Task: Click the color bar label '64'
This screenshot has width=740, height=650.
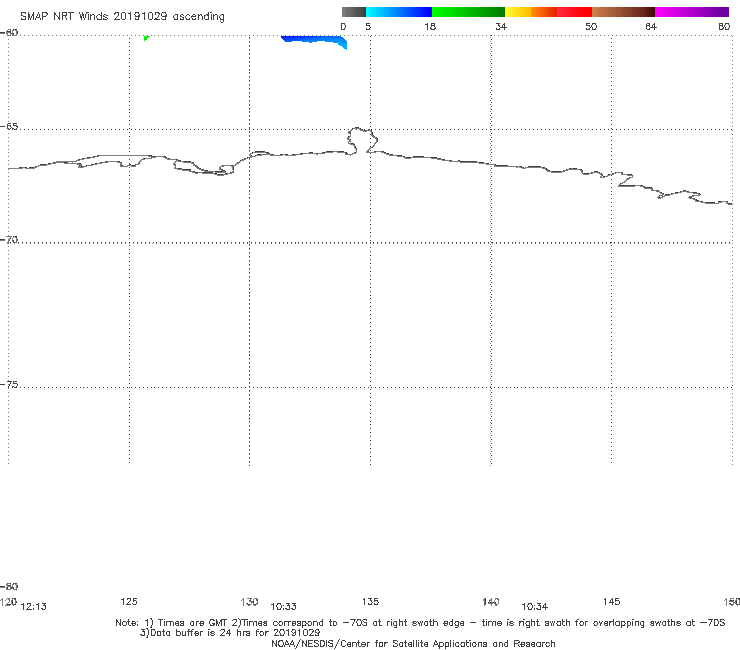Action: click(x=651, y=26)
